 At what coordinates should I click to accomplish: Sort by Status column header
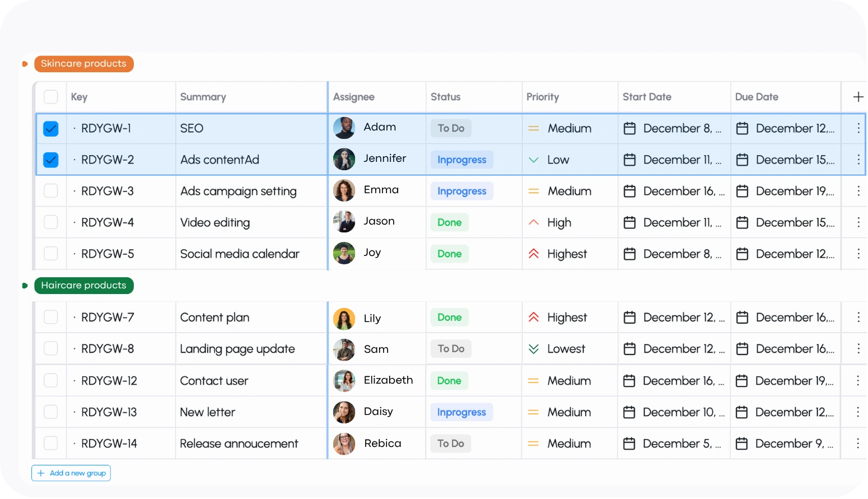(x=446, y=97)
